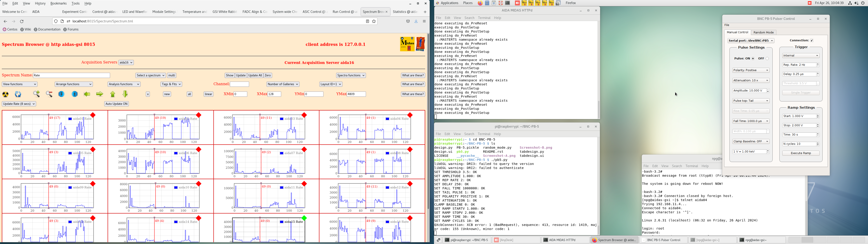
Task: Open the Save to Pocket icon
Action: pyautogui.click(x=408, y=21)
